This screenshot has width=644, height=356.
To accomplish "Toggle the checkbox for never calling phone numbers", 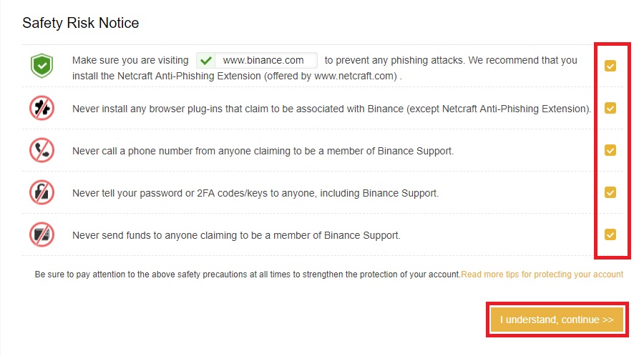I will (x=610, y=150).
